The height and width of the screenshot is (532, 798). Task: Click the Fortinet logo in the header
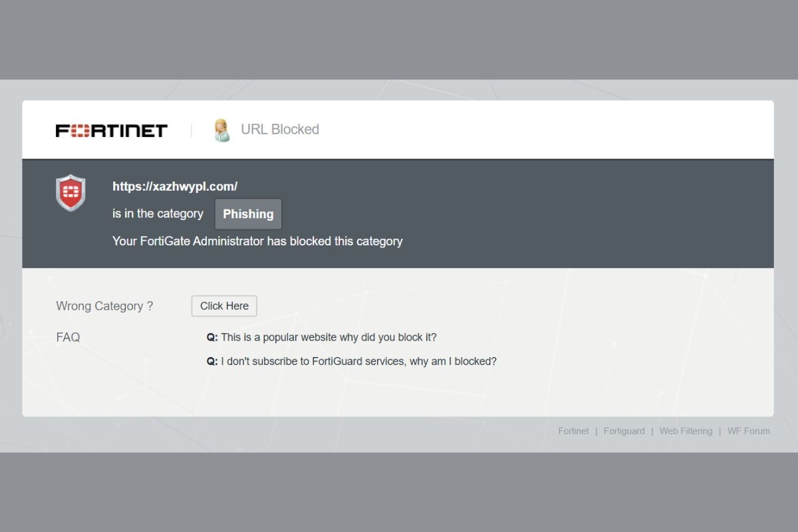111,130
